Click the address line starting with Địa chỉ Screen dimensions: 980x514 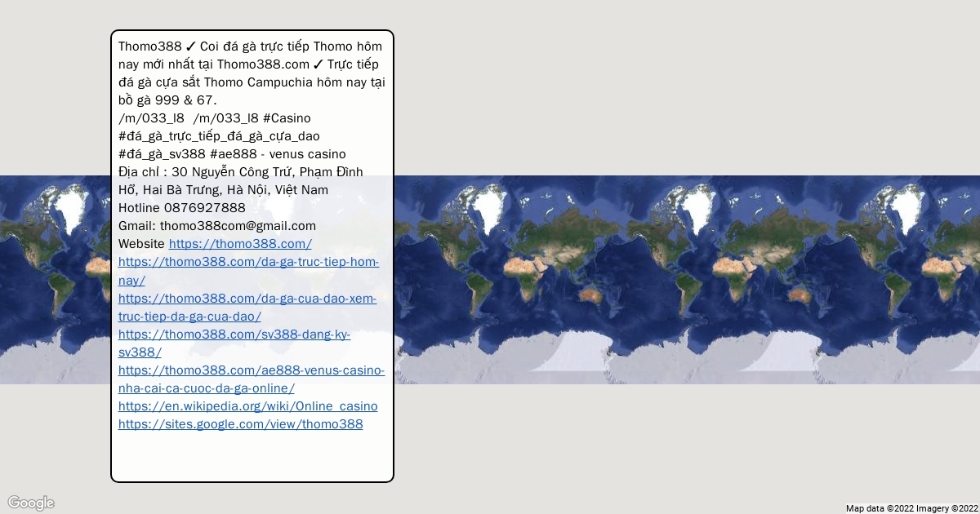tap(241, 180)
